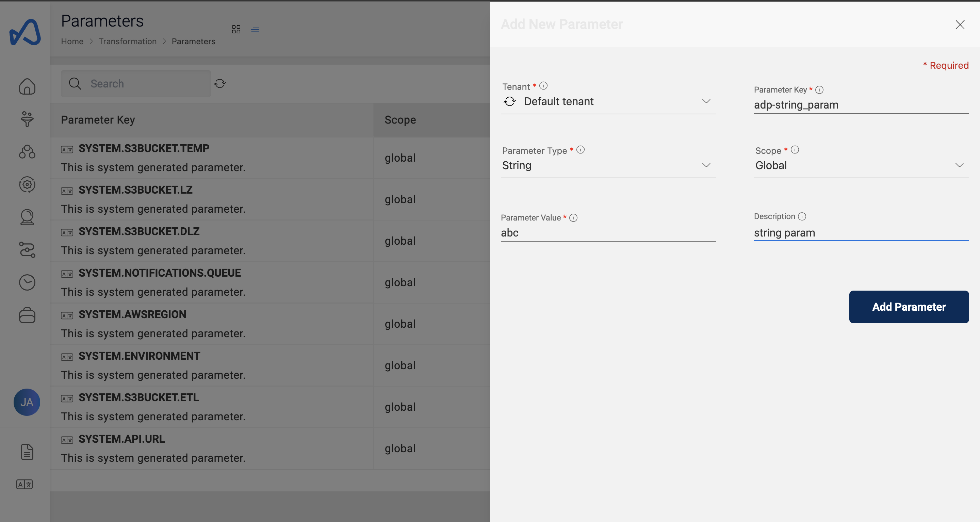
Task: Open the settings gear icon
Action: tap(27, 184)
